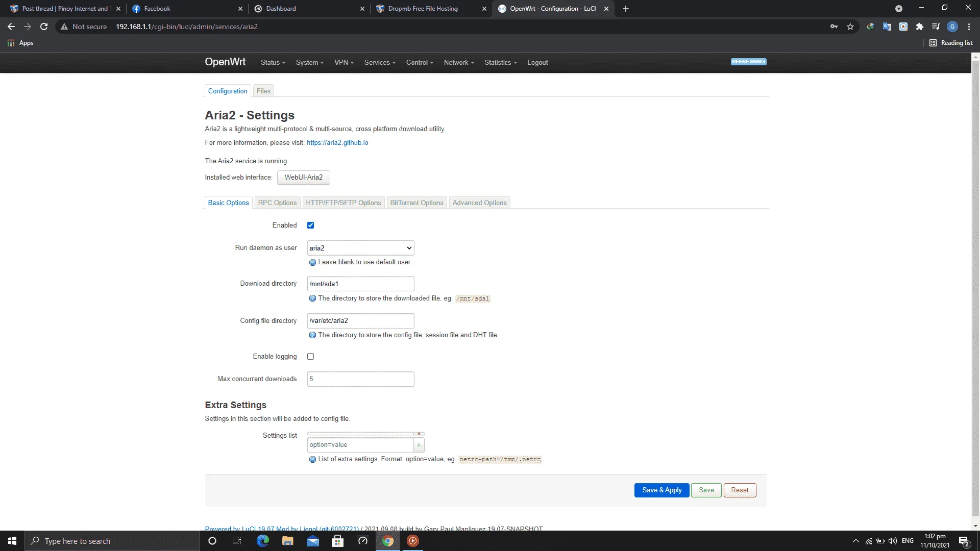Image resolution: width=980 pixels, height=551 pixels.
Task: Open the Configuration tab
Action: [228, 91]
